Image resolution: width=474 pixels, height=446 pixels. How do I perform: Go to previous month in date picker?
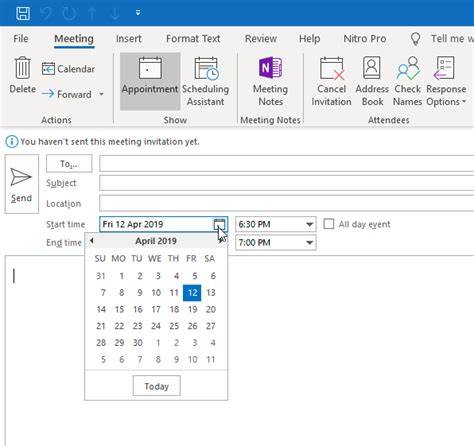point(92,240)
